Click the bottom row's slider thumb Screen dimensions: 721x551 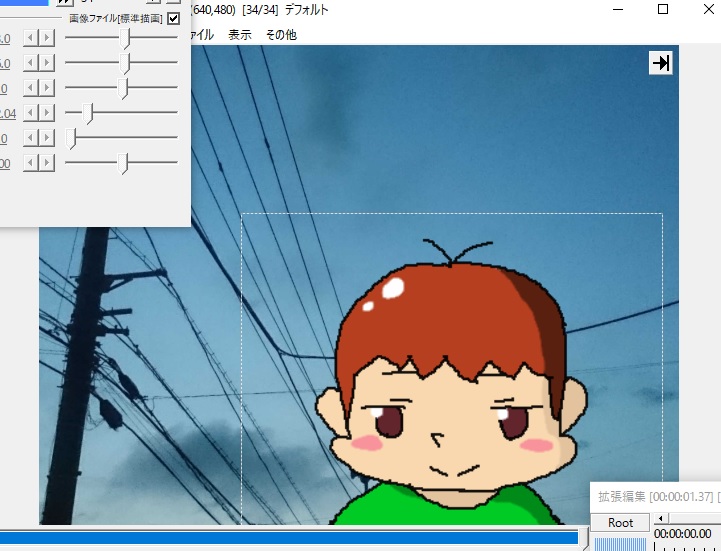[x=123, y=163]
